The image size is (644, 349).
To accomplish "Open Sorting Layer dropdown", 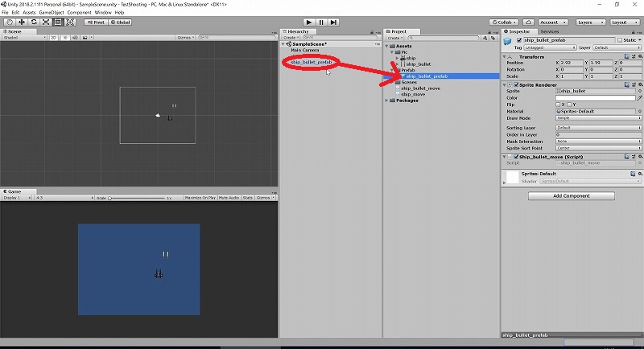I will pos(598,128).
